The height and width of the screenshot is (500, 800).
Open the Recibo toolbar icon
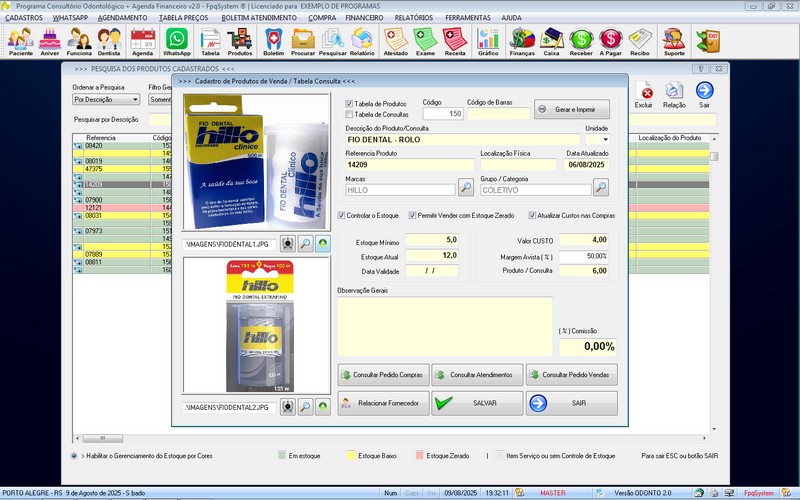[x=640, y=41]
